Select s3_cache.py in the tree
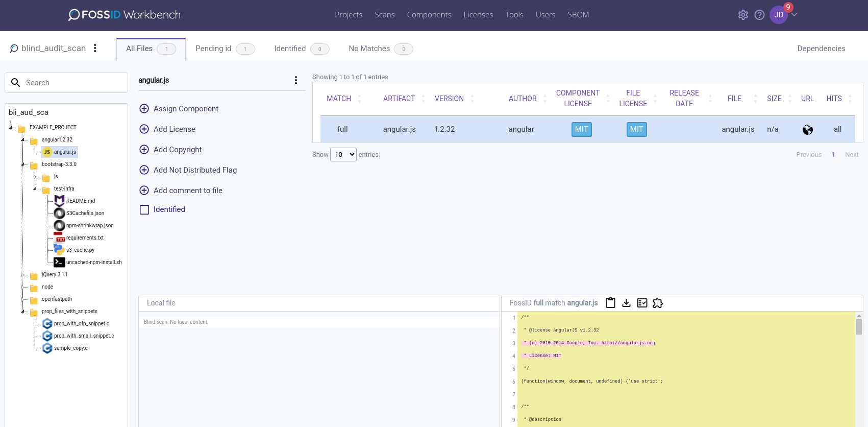This screenshot has width=868, height=427. pyautogui.click(x=80, y=250)
